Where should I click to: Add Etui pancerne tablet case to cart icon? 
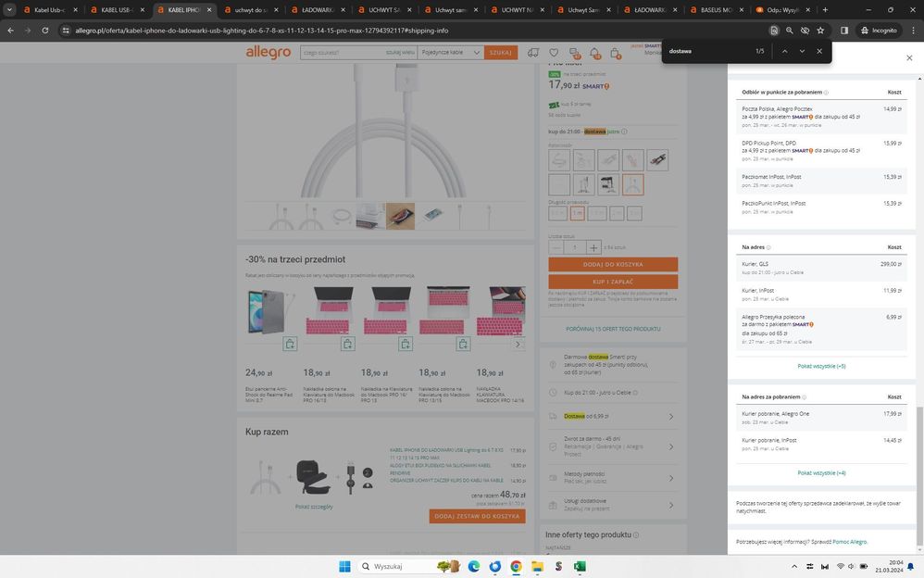[x=290, y=344]
